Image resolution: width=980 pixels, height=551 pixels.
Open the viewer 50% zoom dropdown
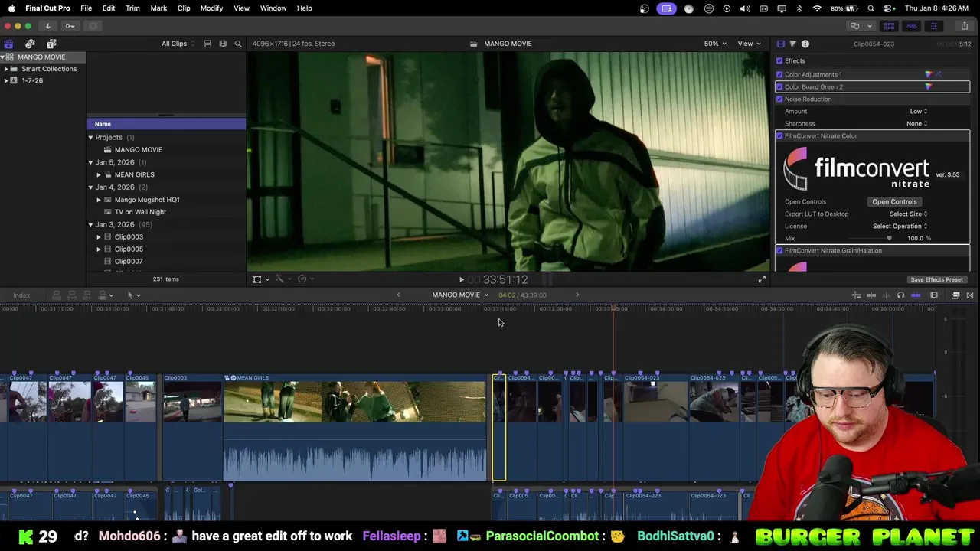715,44
